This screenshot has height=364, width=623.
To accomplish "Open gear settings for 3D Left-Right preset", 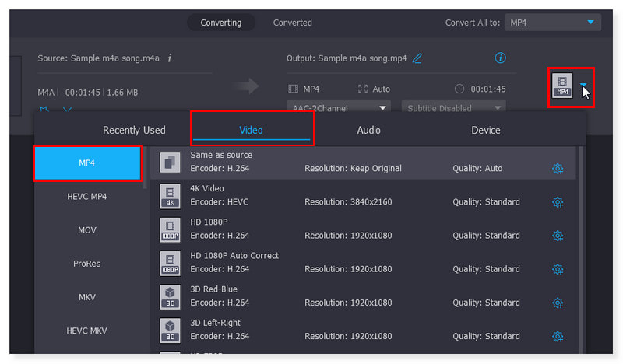I will [x=558, y=336].
